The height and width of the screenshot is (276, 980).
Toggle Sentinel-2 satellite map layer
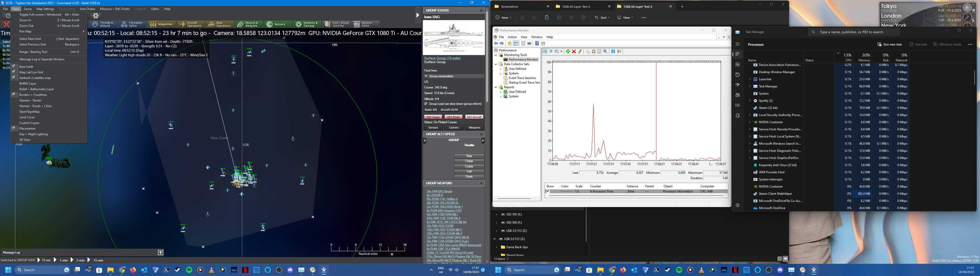point(49,78)
